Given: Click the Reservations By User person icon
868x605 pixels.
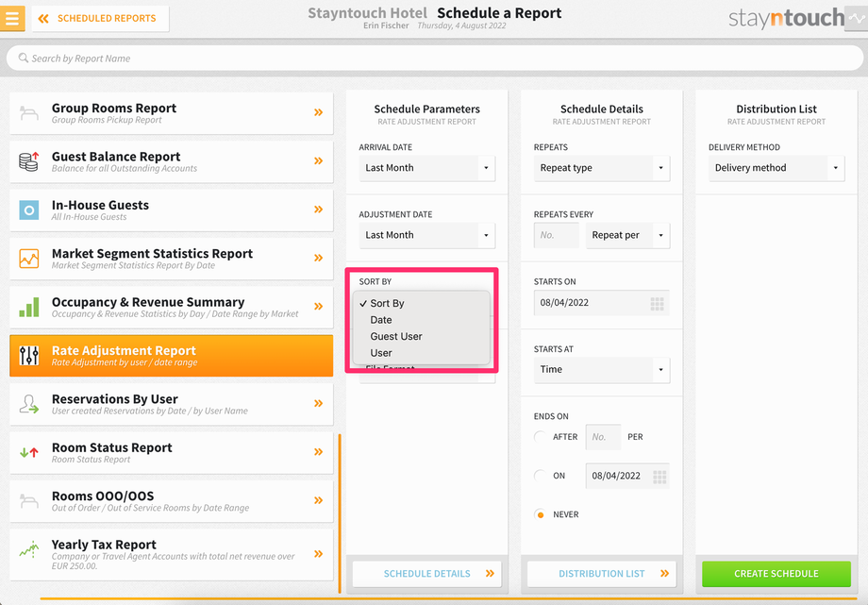Looking at the screenshot, I should 29,404.
